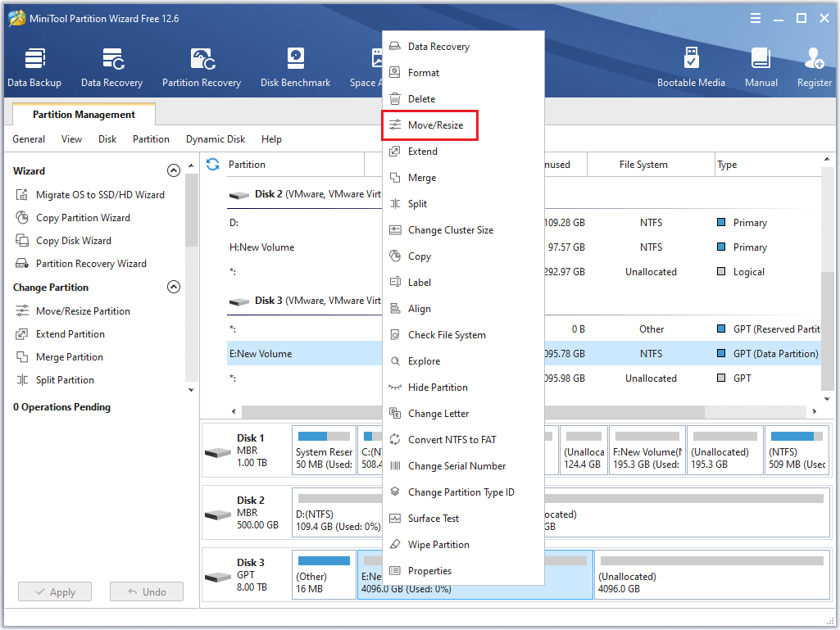This screenshot has width=840, height=630.
Task: Click partition list scroll-down arrow
Action: (827, 399)
